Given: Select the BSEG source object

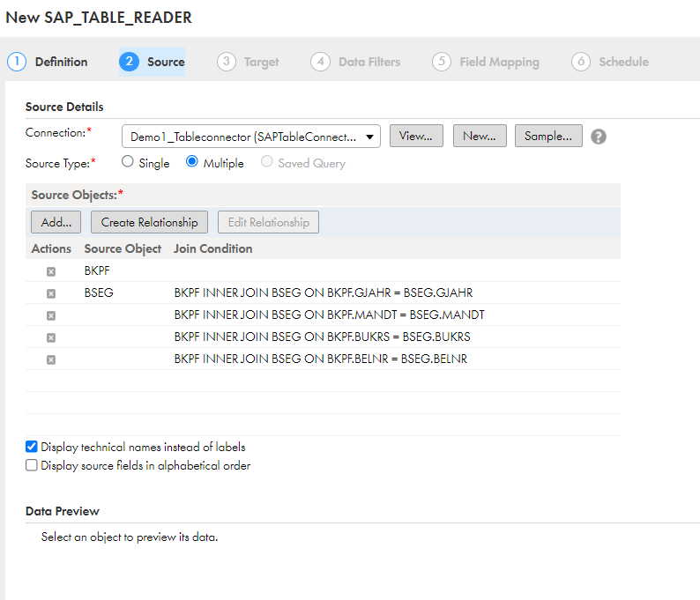Looking at the screenshot, I should tap(99, 293).
